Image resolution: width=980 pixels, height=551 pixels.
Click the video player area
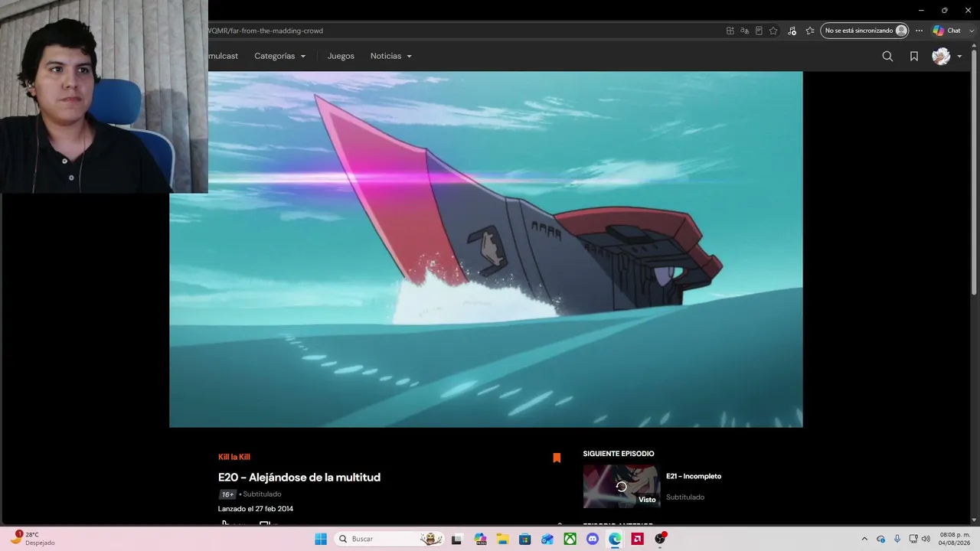pyautogui.click(x=486, y=249)
